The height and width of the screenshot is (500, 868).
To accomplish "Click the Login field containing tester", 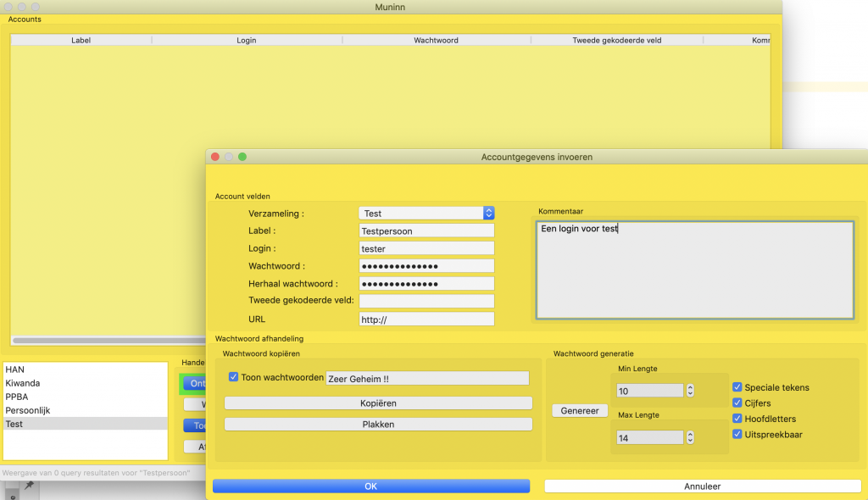I will tap(426, 248).
